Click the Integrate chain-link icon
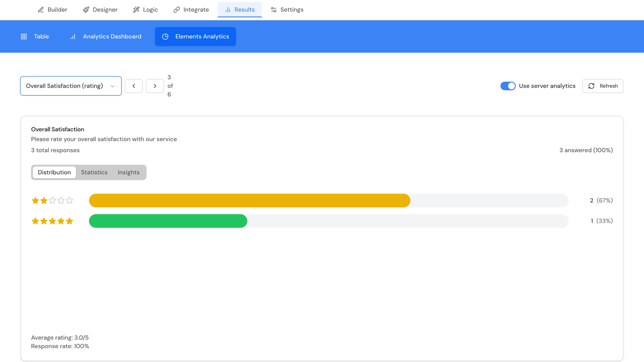This screenshot has height=362, width=644. pos(177,10)
